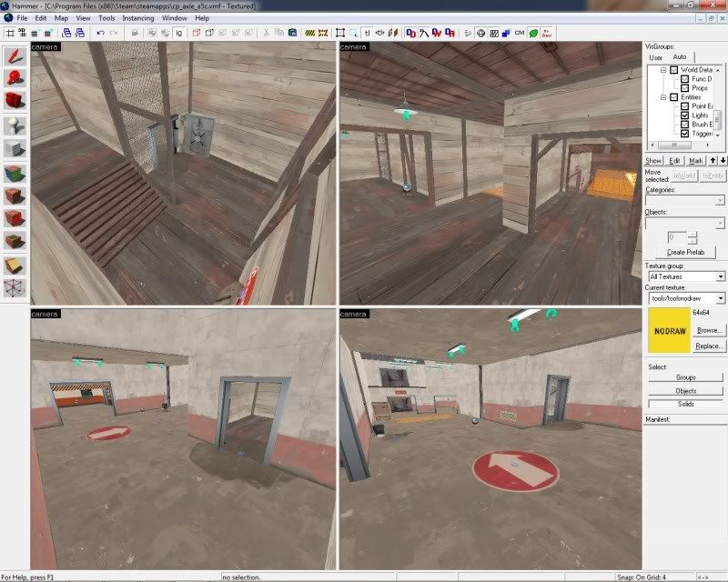
Task: Click the VisGroups horizontal scrollbar thumb
Action: point(673,145)
